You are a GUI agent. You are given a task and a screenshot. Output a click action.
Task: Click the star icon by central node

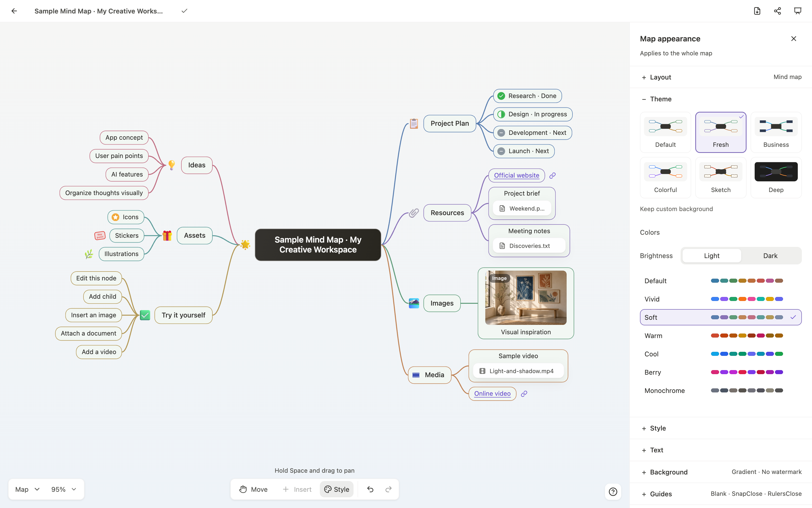(245, 245)
